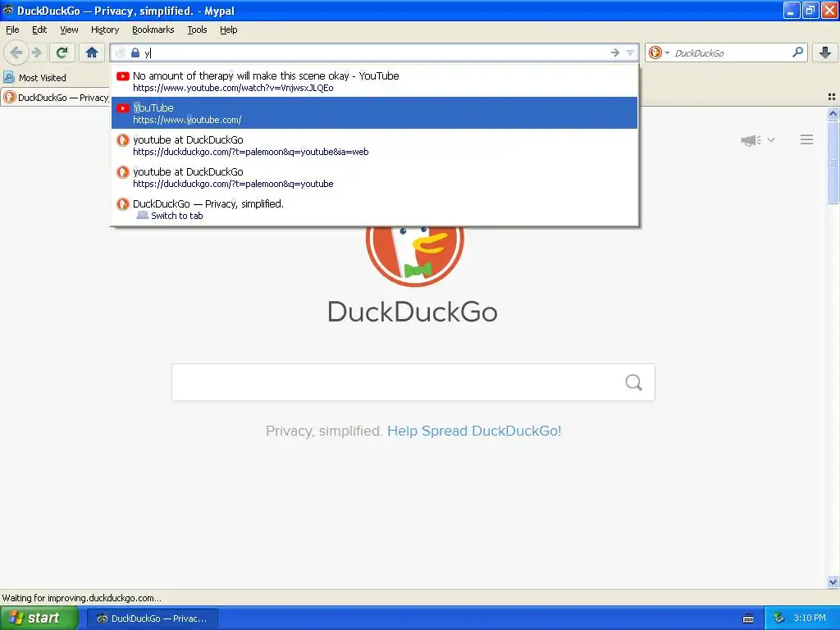Open the Downloads panel
The width and height of the screenshot is (840, 630).
pyautogui.click(x=825, y=52)
